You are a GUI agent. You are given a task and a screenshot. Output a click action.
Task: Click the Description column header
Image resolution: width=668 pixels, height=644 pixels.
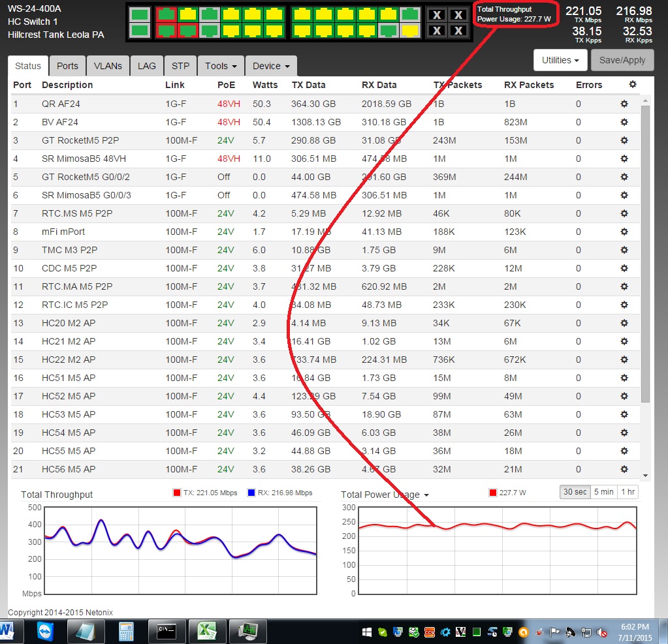[x=67, y=85]
